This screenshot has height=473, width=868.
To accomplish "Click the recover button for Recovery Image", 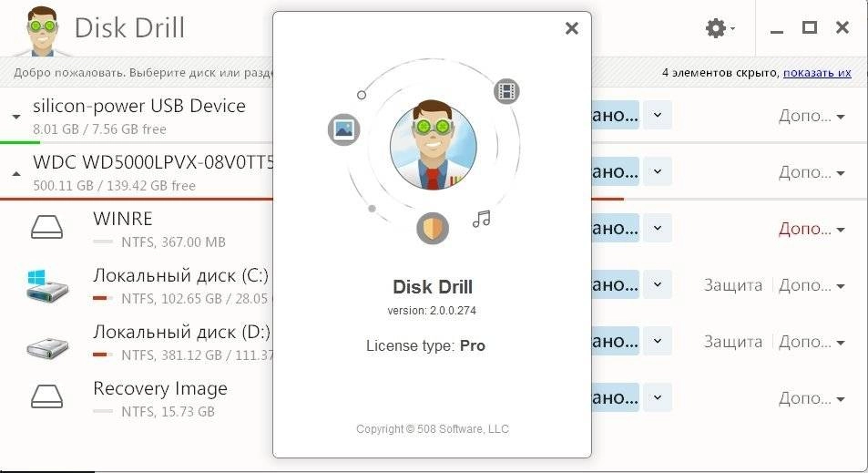I will pos(616,397).
